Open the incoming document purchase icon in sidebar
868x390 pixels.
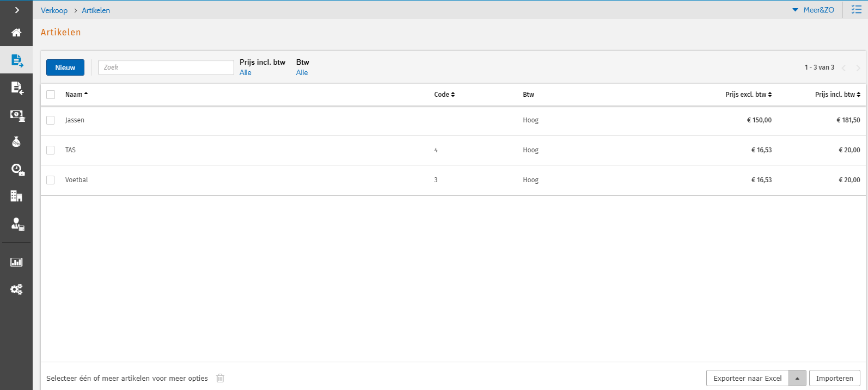point(16,88)
